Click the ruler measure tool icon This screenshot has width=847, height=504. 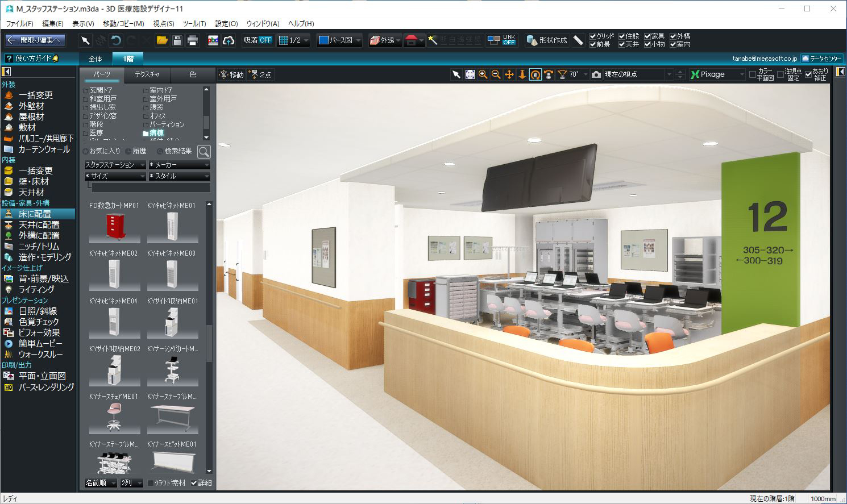coord(578,40)
